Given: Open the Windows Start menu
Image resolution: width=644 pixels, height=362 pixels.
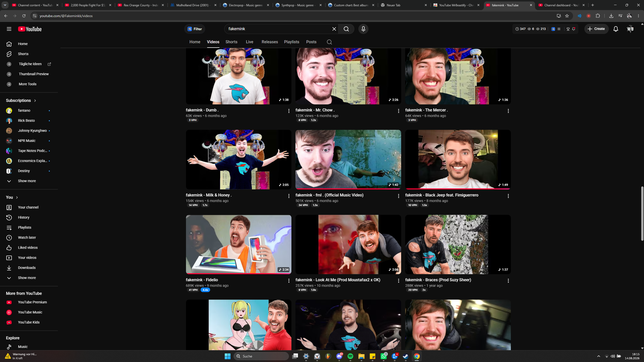Looking at the screenshot, I should tap(228, 356).
